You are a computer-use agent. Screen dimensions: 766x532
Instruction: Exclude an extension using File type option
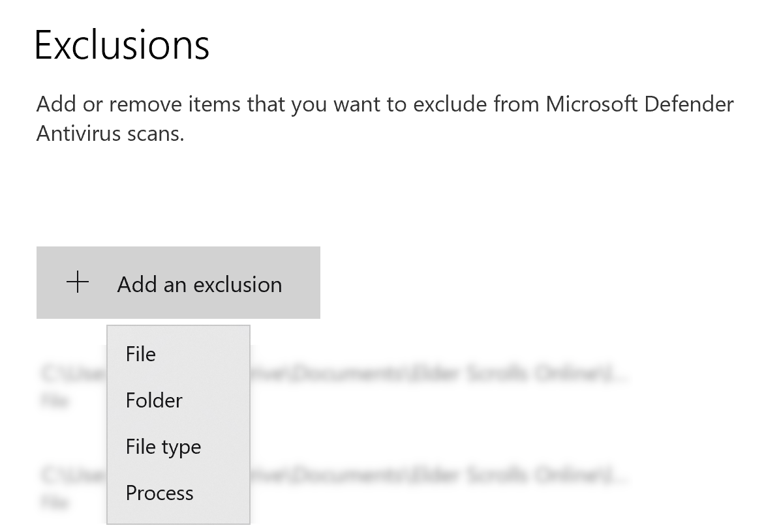click(x=163, y=447)
